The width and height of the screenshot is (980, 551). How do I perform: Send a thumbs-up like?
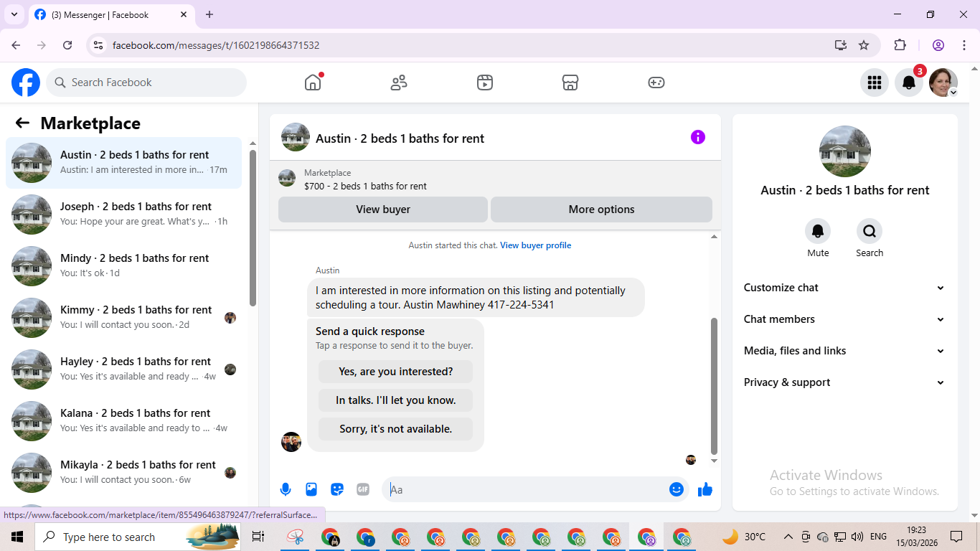(x=705, y=489)
